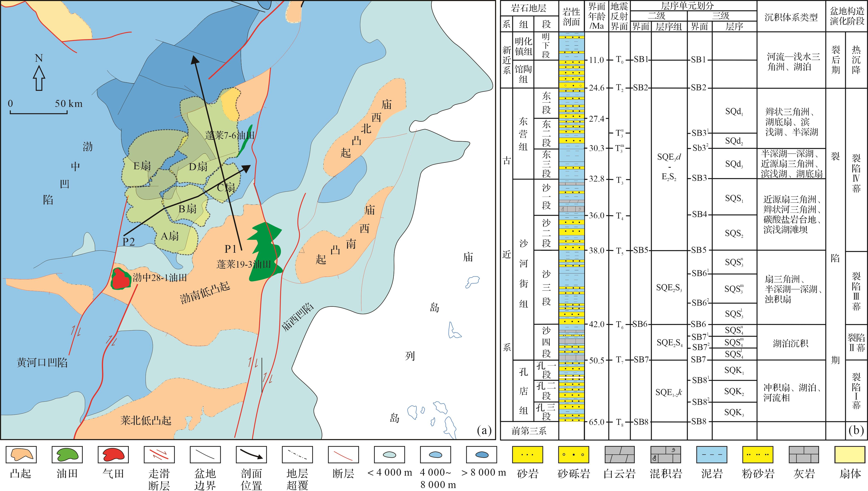Click the green oil field (油田) legend icon
The image size is (868, 491).
[x=67, y=455]
